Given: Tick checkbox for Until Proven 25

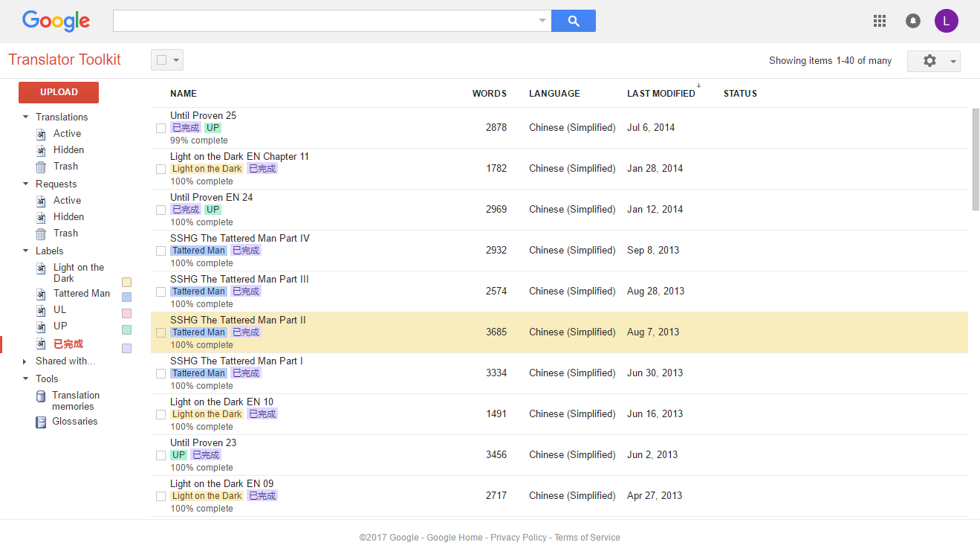Looking at the screenshot, I should click(x=160, y=128).
